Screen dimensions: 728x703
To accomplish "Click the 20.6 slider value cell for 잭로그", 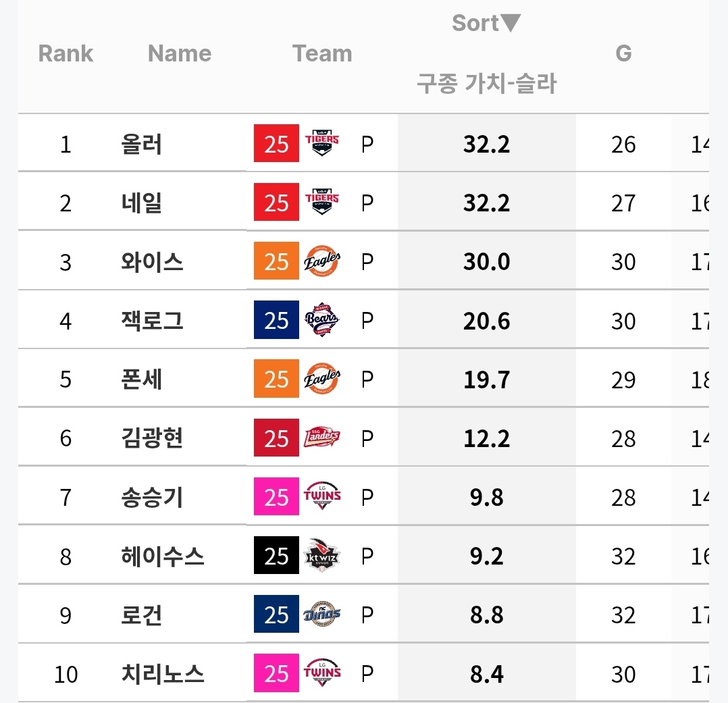I will (x=486, y=321).
